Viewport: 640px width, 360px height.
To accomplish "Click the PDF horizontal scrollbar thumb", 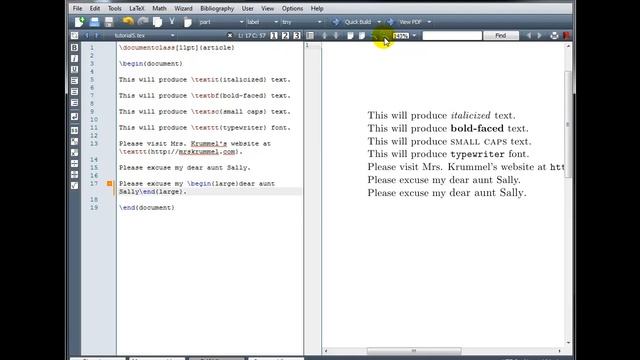I will (414, 351).
